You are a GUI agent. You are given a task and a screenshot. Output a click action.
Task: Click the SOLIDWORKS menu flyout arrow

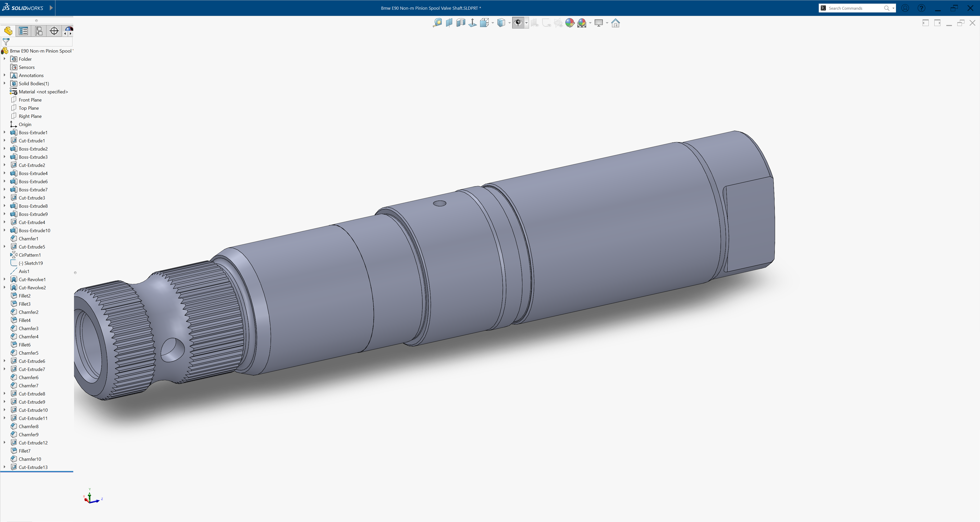51,8
